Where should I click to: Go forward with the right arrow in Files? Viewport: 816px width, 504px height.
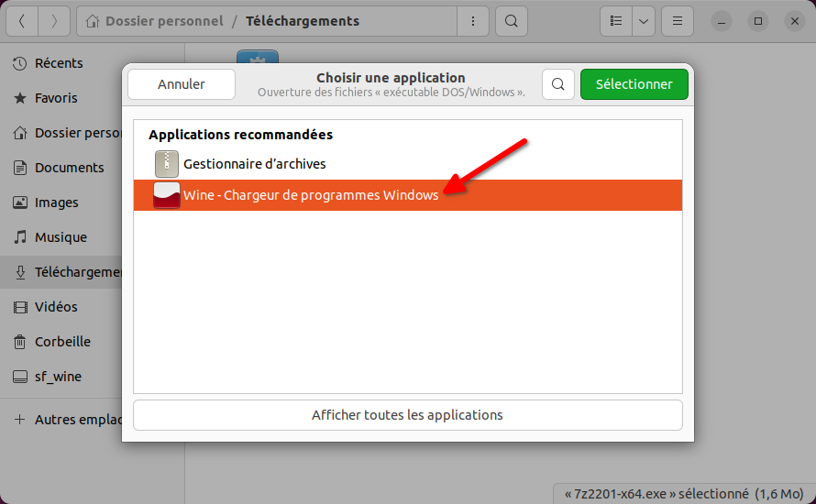tap(54, 21)
